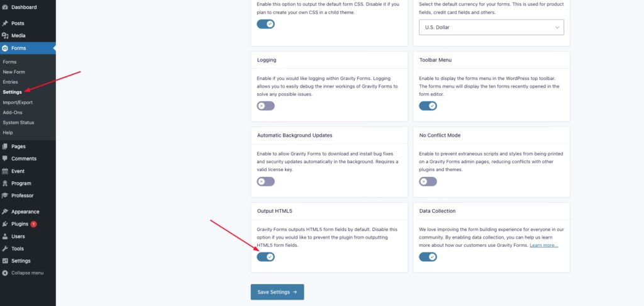Click the Dashboard gauge icon
The image size is (644, 306).
click(5, 7)
